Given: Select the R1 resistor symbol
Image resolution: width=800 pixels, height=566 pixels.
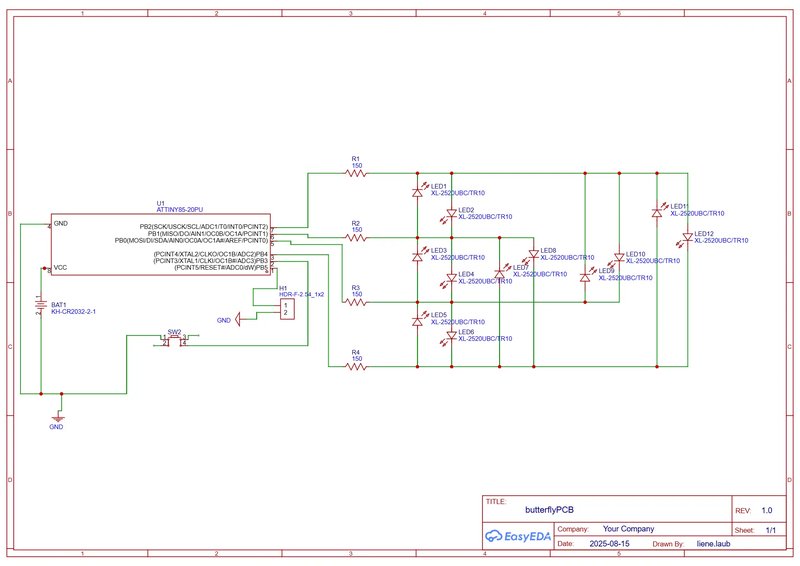Looking at the screenshot, I should [356, 174].
